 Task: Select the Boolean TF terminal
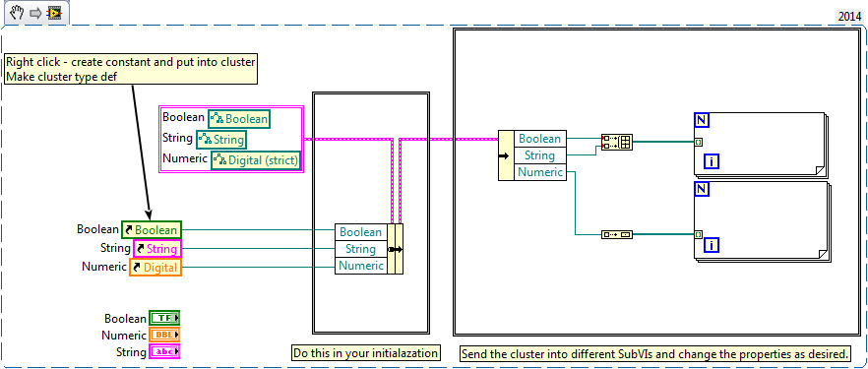(x=164, y=318)
